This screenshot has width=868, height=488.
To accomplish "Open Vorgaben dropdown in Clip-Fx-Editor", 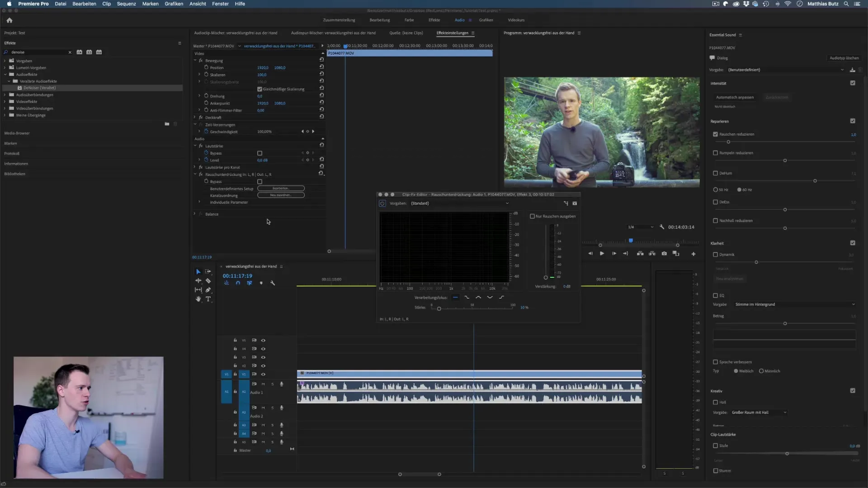I will point(460,203).
